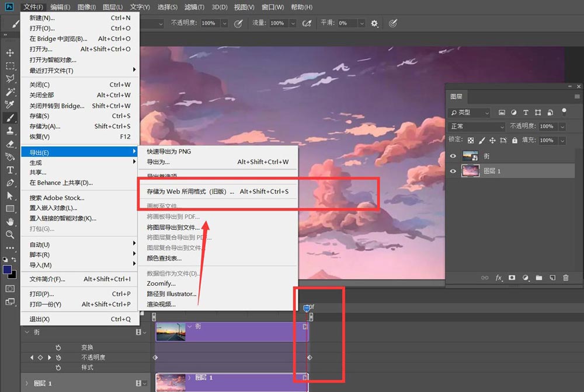Collapse the 街 track in timeline
The width and height of the screenshot is (584, 392).
pyautogui.click(x=27, y=332)
